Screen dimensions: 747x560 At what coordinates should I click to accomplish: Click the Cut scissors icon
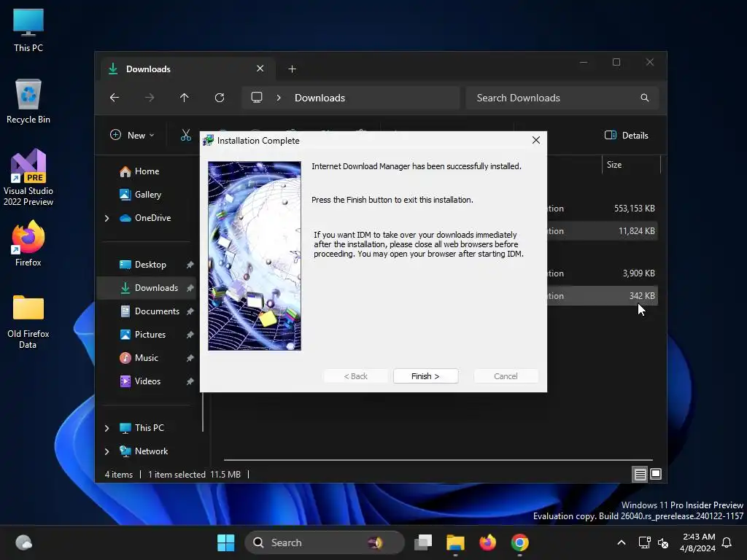click(x=186, y=135)
